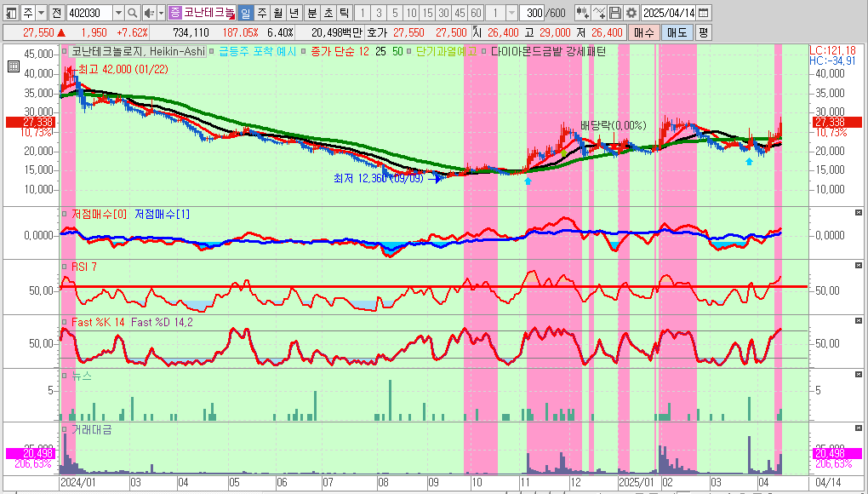The width and height of the screenshot is (868, 494).
Task: Click the blue arrow marker near April 2025
Action: click(x=749, y=161)
